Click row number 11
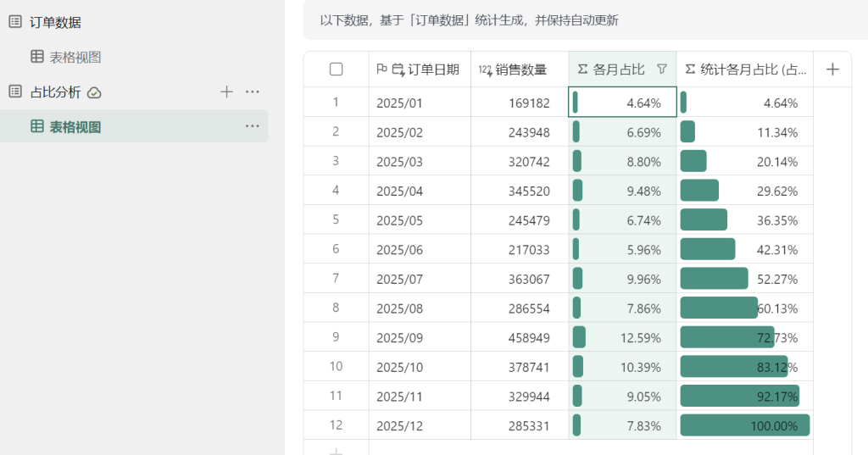Image resolution: width=868 pixels, height=455 pixels. pos(336,395)
